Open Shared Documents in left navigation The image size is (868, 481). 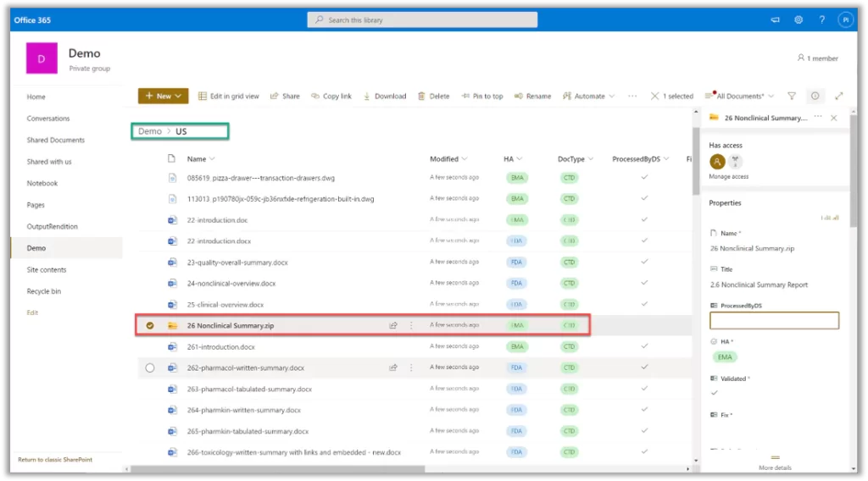click(x=55, y=140)
